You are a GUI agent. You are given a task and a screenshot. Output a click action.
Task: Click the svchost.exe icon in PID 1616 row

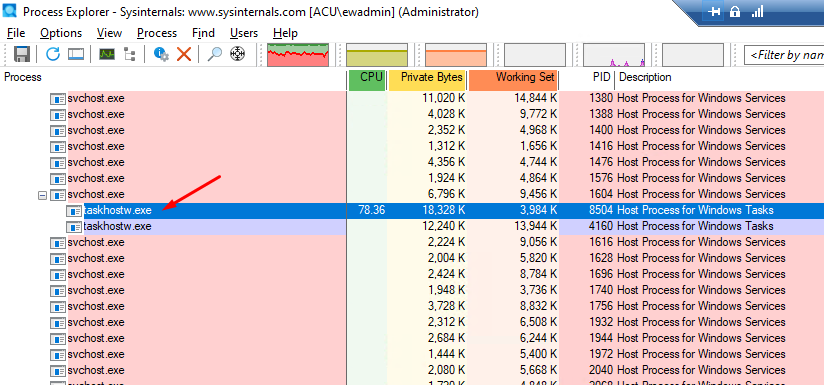coord(58,243)
